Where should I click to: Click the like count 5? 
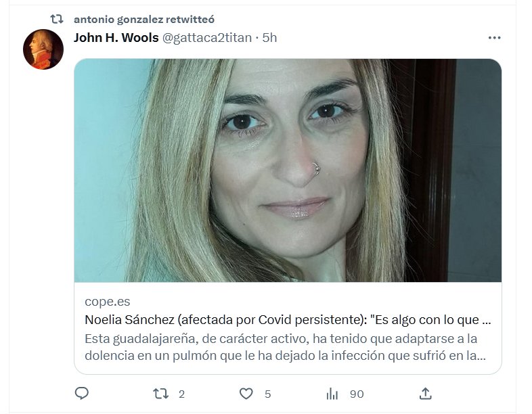[x=268, y=394]
